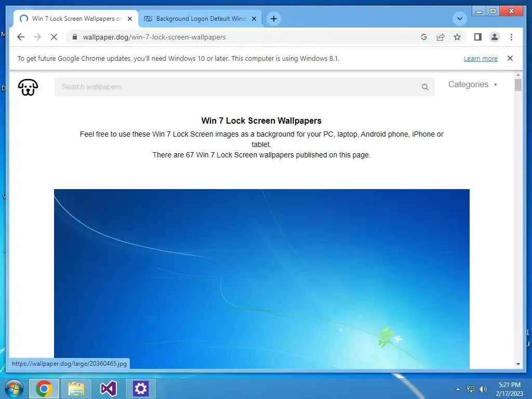Viewport: 532px width, 399px height.
Task: Bookmark this page with the star
Action: 457,37
